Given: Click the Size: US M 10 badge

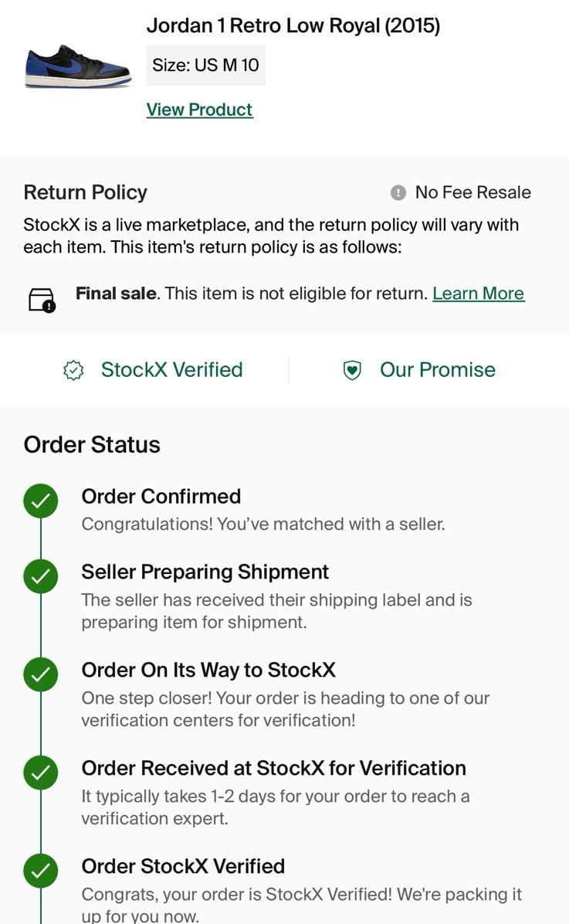Looking at the screenshot, I should [205, 65].
